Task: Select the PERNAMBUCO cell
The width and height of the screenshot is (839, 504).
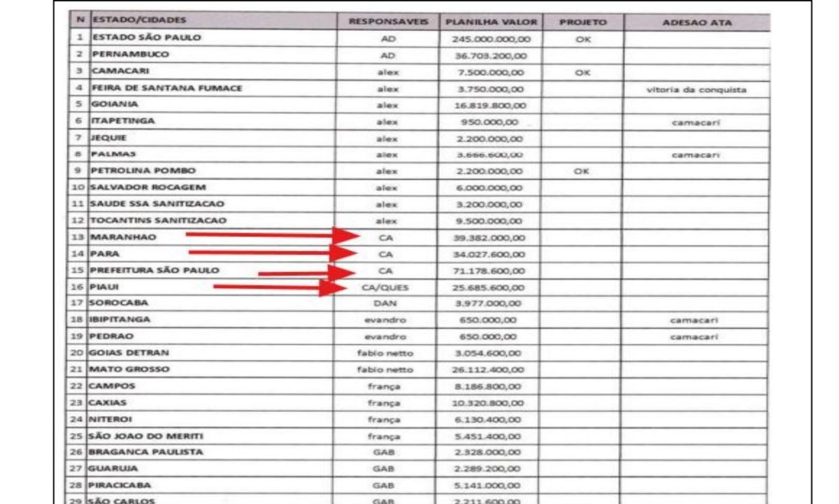Action: (131, 55)
